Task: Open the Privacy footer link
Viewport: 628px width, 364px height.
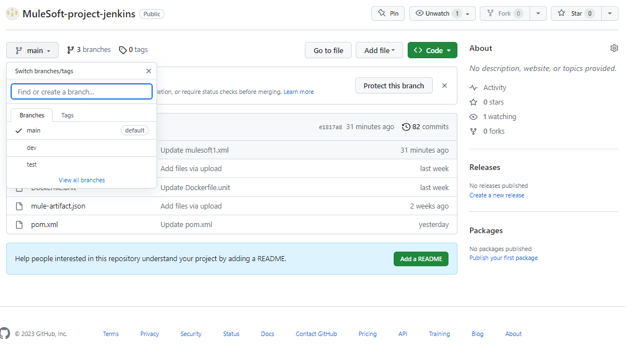Action: (x=149, y=334)
